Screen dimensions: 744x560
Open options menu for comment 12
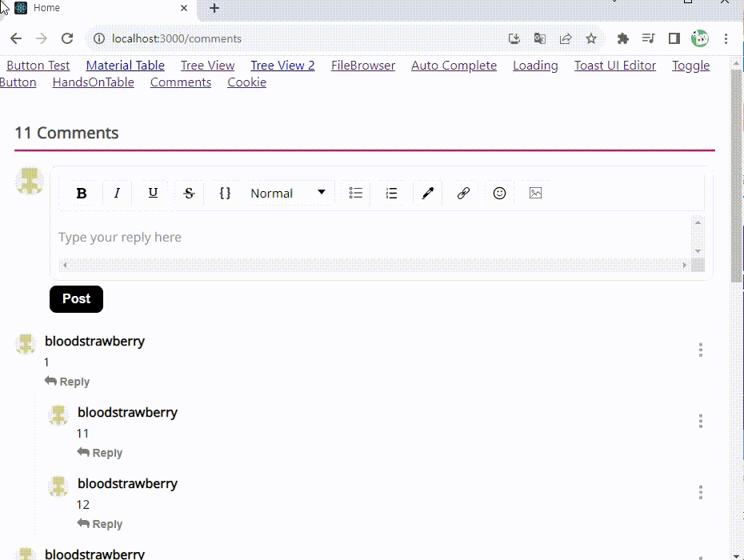pos(700,492)
